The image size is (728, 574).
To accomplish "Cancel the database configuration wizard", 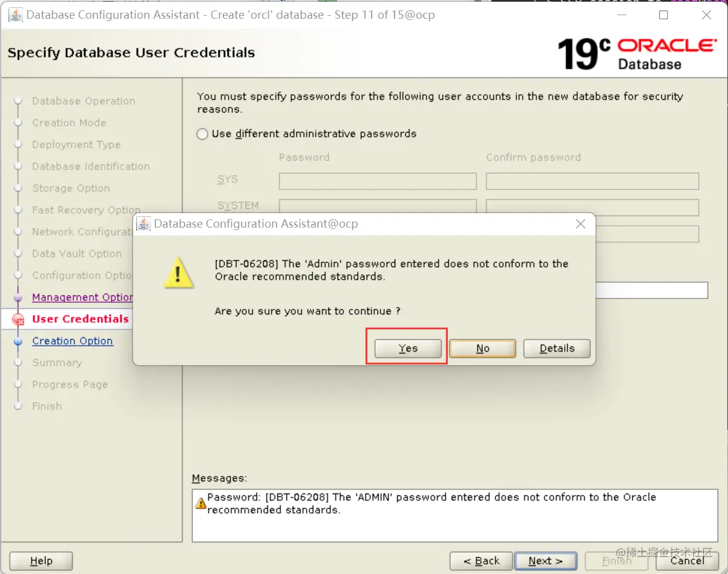I will pos(687,561).
